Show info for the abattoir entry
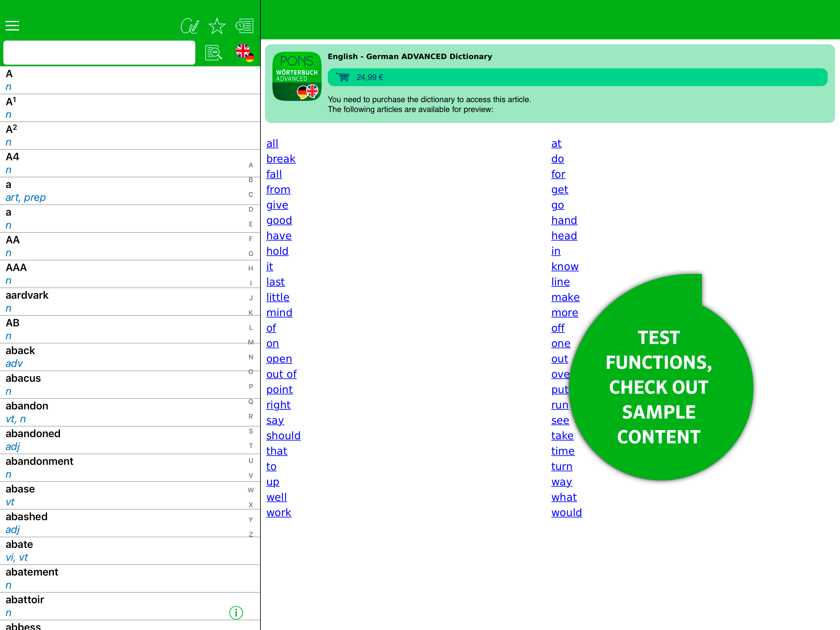This screenshot has width=840, height=630. coord(236,612)
